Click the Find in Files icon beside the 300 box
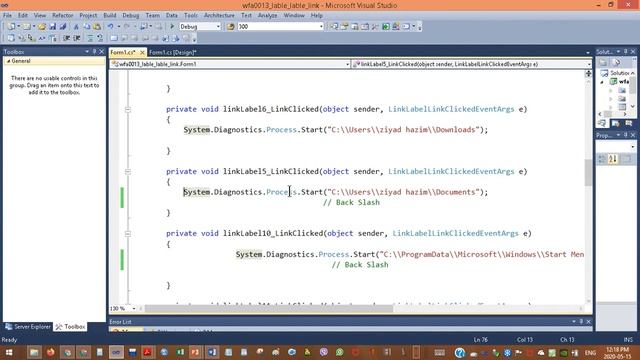This screenshot has width=640, height=360. 231,27
